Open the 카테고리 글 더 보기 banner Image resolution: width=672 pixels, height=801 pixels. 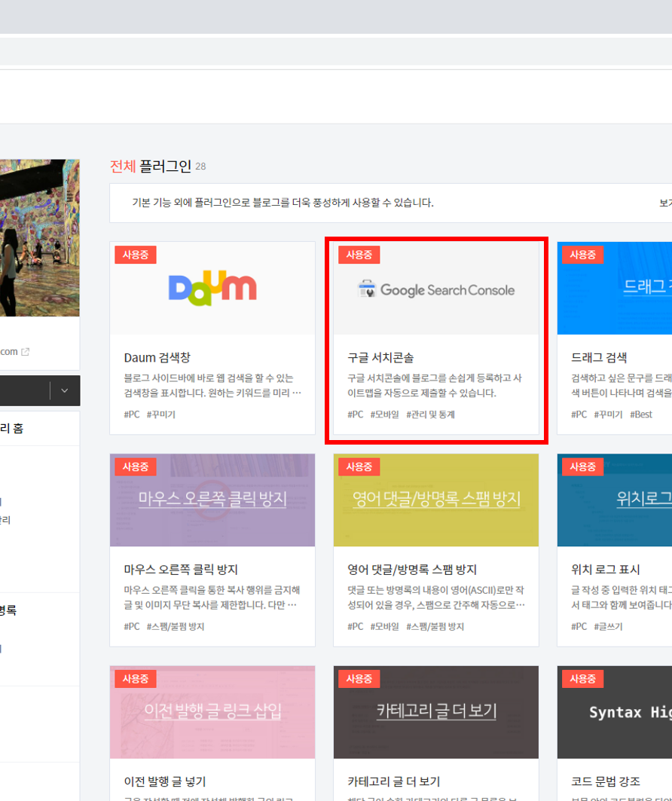436,712
